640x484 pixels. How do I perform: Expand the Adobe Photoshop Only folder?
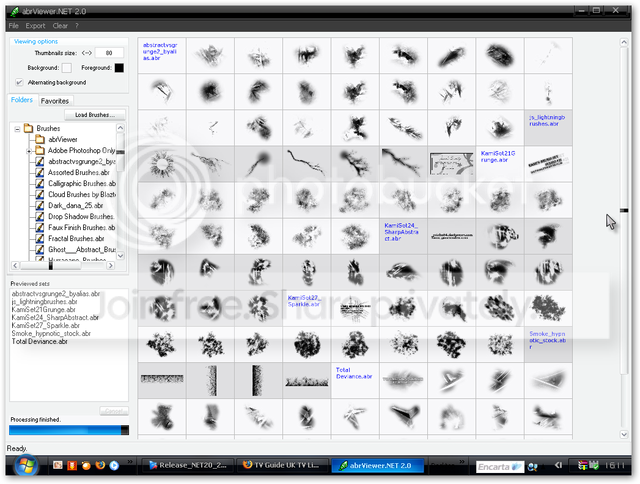pyautogui.click(x=29, y=151)
